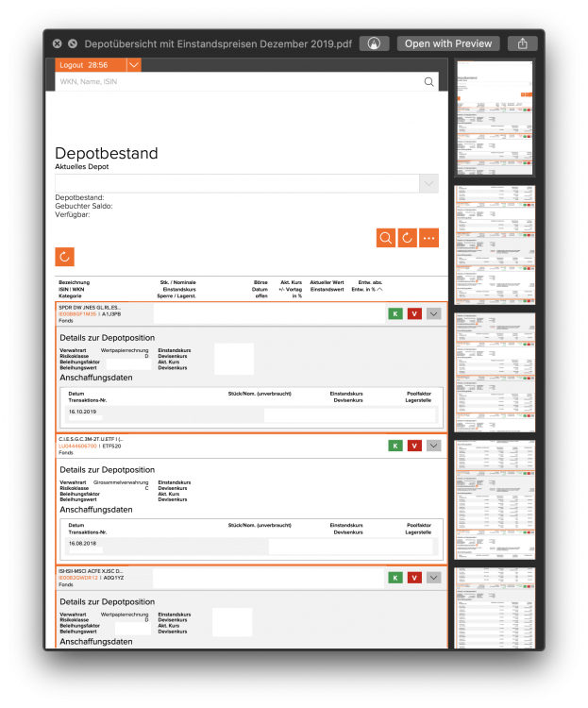588x708 pixels.
Task: Click the search magnifier in WKN field
Action: [x=428, y=82]
